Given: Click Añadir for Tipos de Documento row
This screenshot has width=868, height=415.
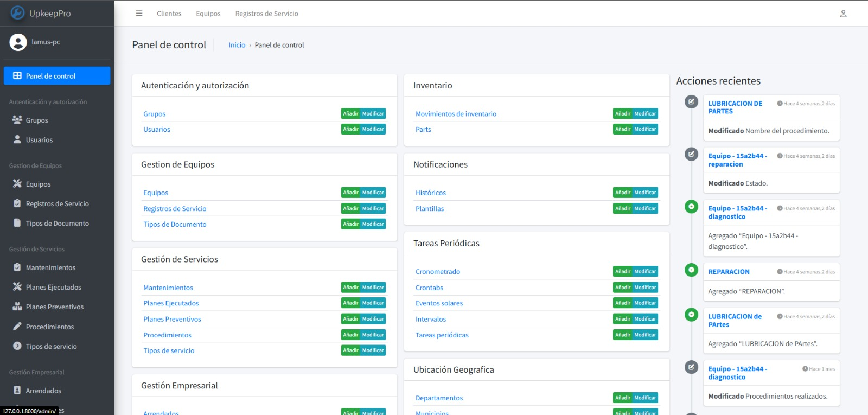Looking at the screenshot, I should pyautogui.click(x=350, y=224).
